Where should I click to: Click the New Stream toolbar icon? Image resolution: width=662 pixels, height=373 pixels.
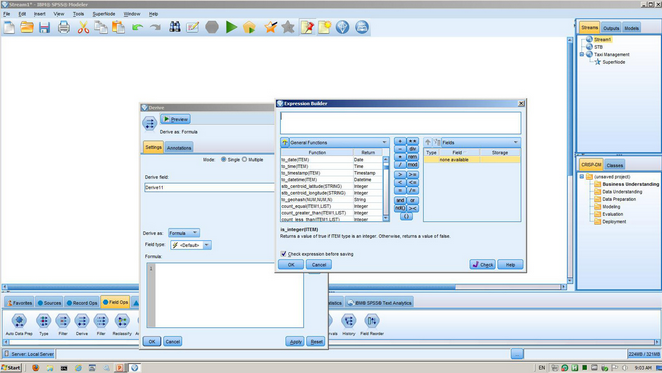9,27
